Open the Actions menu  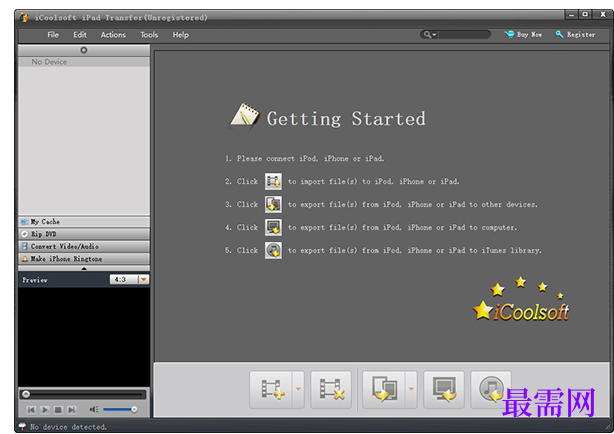point(113,35)
